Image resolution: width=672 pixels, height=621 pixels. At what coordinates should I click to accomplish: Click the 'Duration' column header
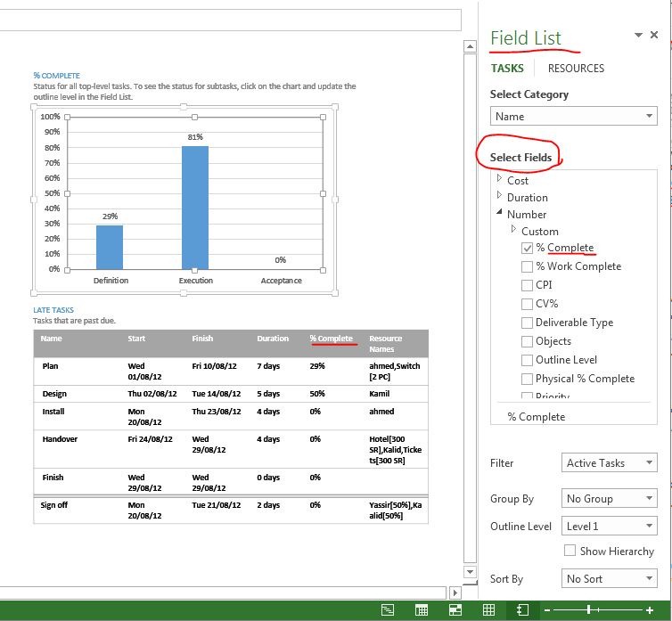point(273,339)
